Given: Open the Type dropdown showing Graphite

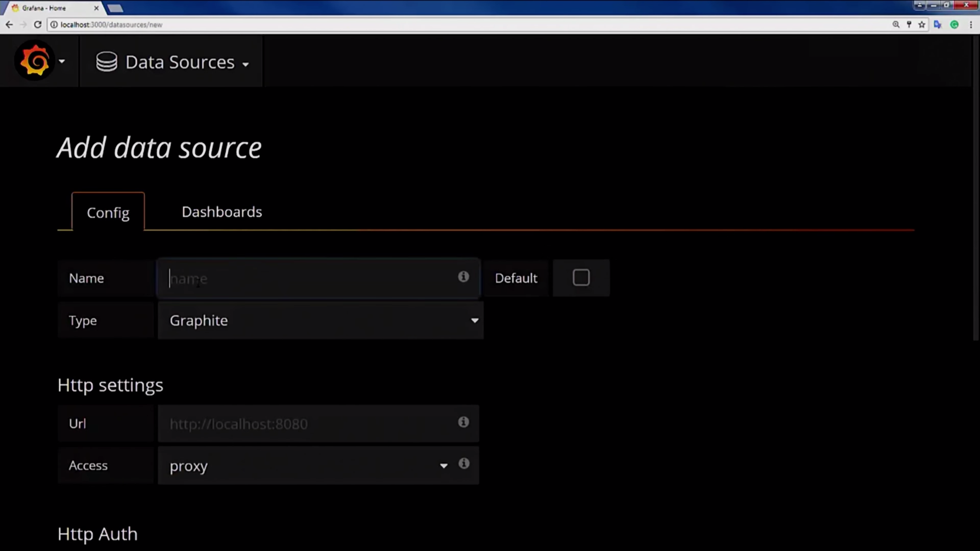Looking at the screenshot, I should (x=320, y=320).
